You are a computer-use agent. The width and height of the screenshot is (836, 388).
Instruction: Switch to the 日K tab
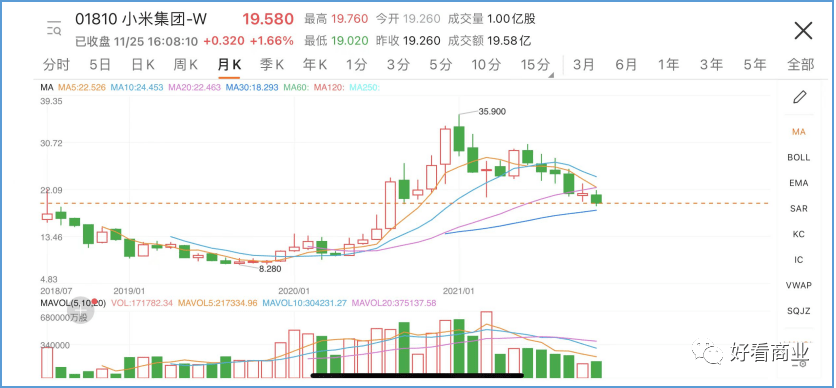(142, 65)
